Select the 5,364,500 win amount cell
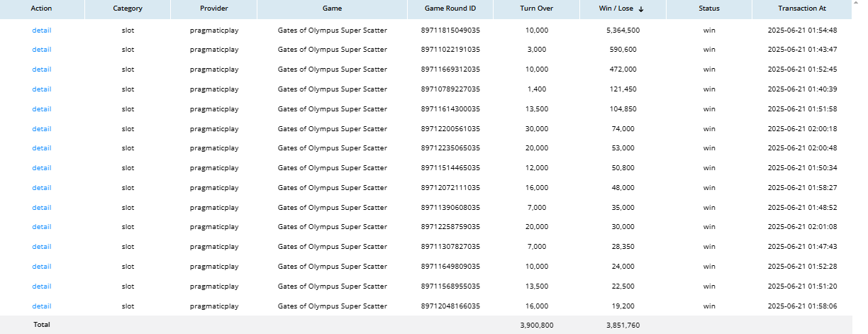868x334 pixels. pyautogui.click(x=623, y=30)
